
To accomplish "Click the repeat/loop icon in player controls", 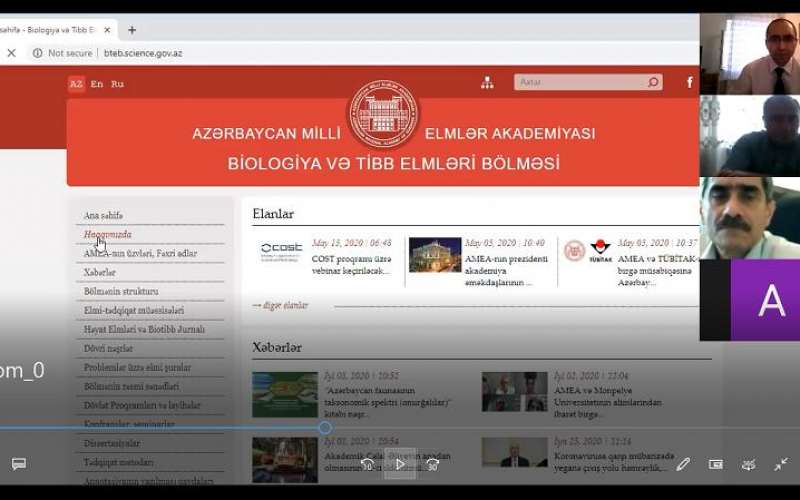I will point(748,464).
